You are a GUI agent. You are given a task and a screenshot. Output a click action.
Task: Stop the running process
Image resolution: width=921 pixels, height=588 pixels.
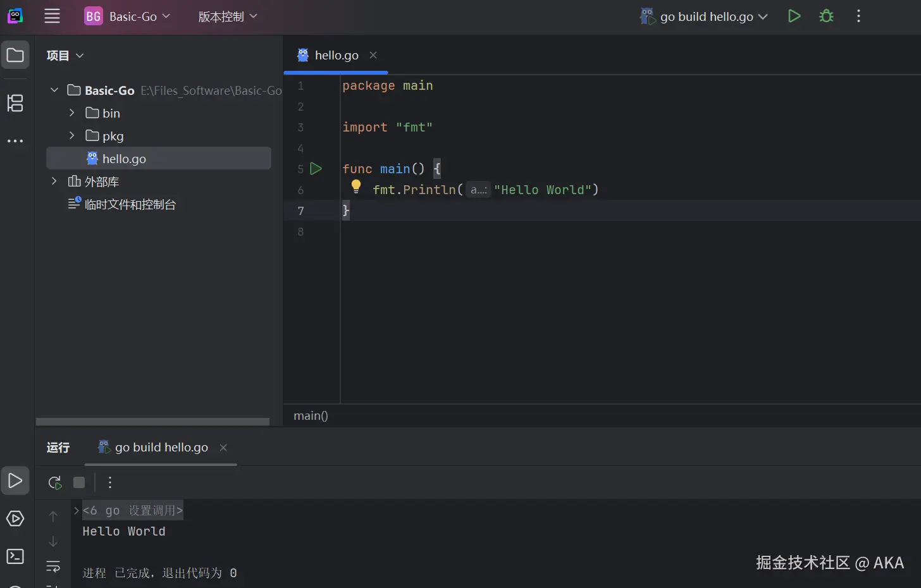[x=79, y=483]
